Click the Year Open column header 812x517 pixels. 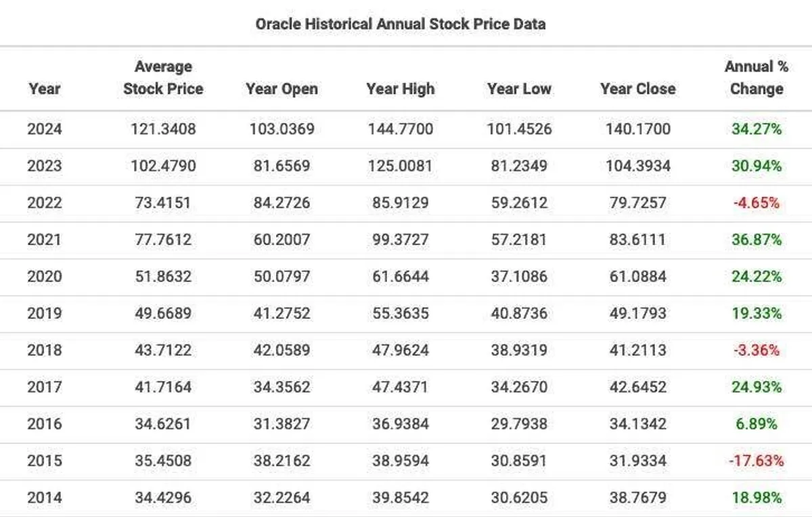pos(281,89)
